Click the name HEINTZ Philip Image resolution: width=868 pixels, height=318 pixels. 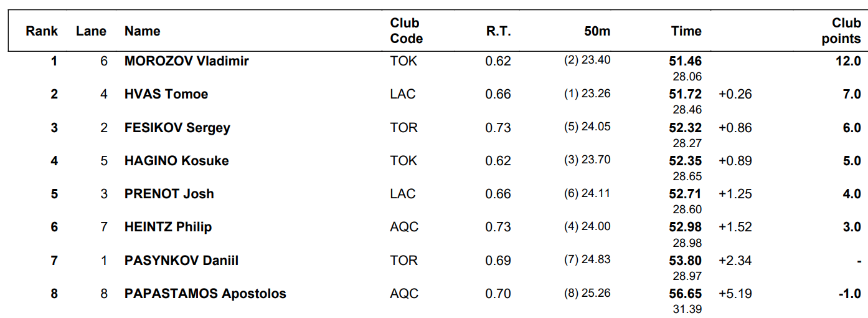[168, 227]
